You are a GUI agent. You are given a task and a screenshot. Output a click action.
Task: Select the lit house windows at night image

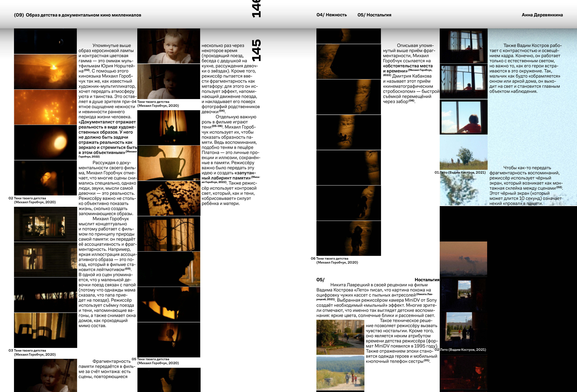tap(45, 224)
